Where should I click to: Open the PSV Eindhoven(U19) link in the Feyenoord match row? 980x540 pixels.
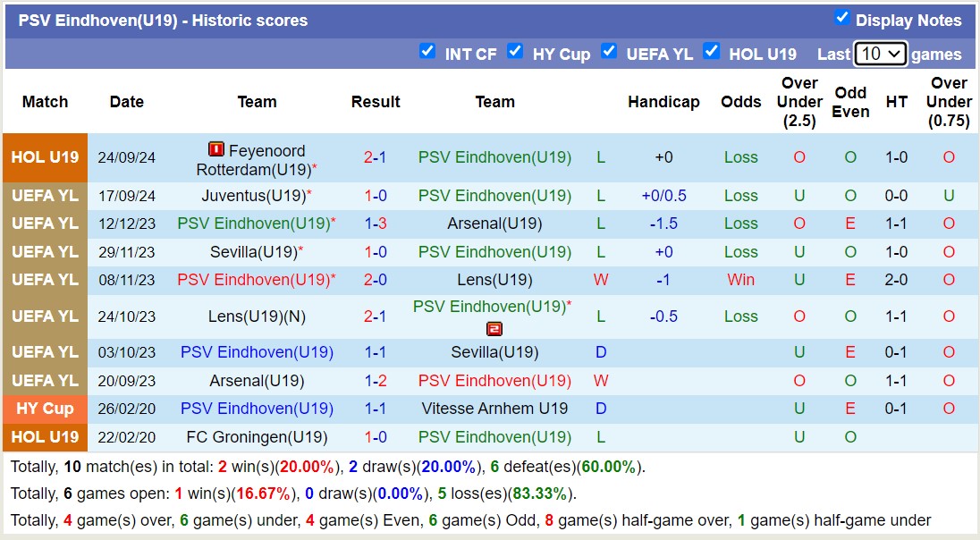[x=494, y=157]
